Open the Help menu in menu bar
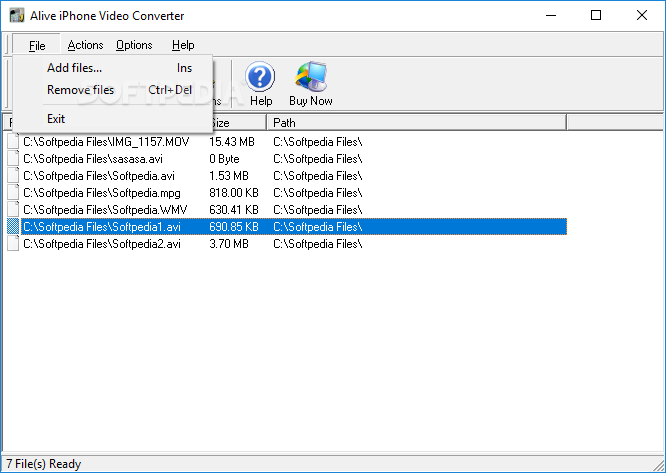Viewport: 666px width, 473px height. [x=183, y=45]
